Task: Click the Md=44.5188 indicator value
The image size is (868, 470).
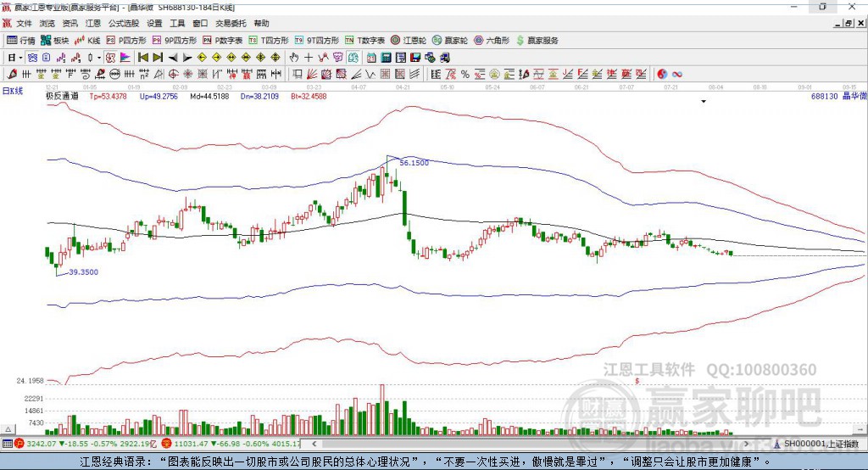Action: (x=209, y=96)
